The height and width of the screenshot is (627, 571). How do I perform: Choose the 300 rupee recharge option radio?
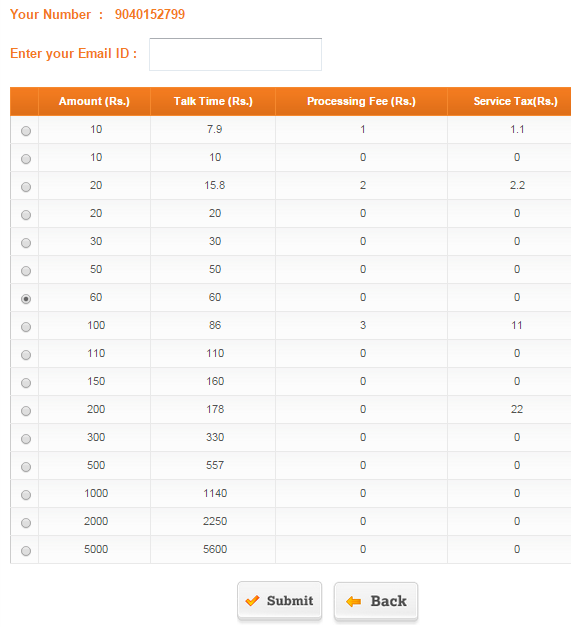pos(26,439)
